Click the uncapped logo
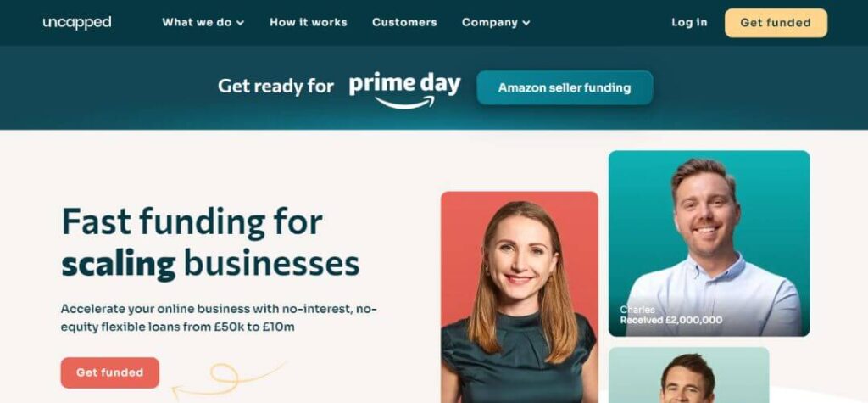This screenshot has height=403, width=868. 77,23
